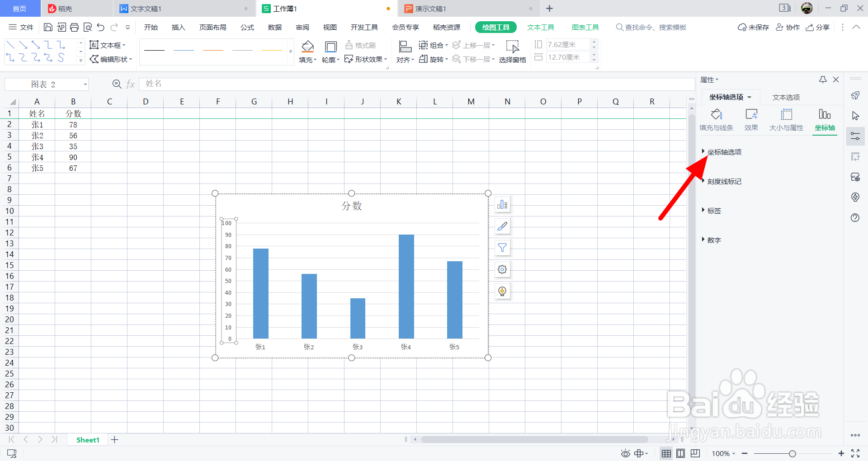
Task: Undo the last action
Action: [101, 27]
